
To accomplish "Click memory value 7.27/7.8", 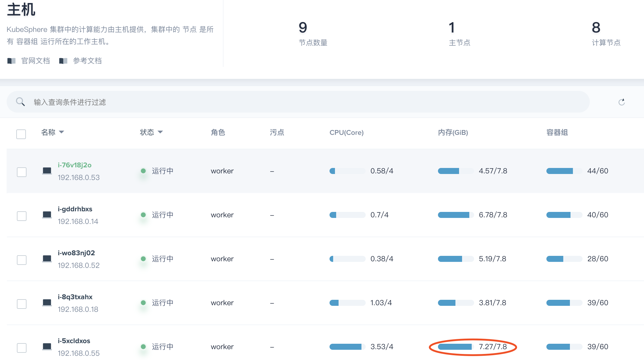I will tap(493, 347).
